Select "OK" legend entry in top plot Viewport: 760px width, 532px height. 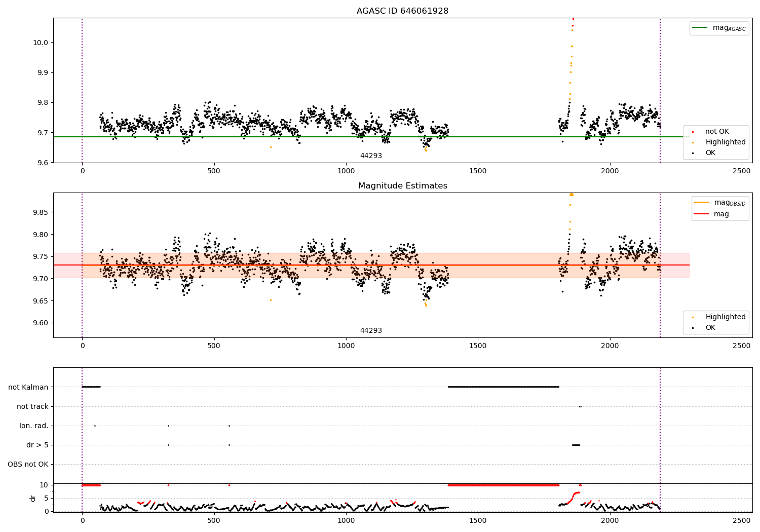(710, 153)
